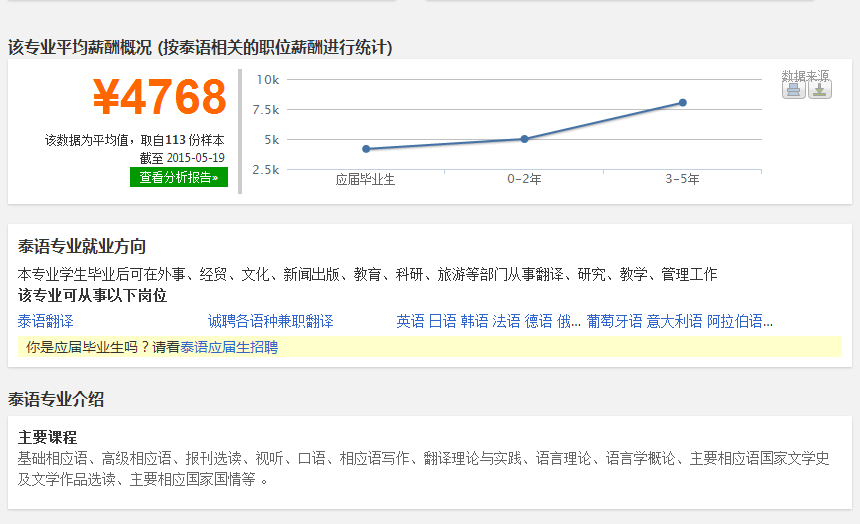Click the 泰语专业介绍 section heading
The height and width of the screenshot is (524, 860).
pos(56,399)
